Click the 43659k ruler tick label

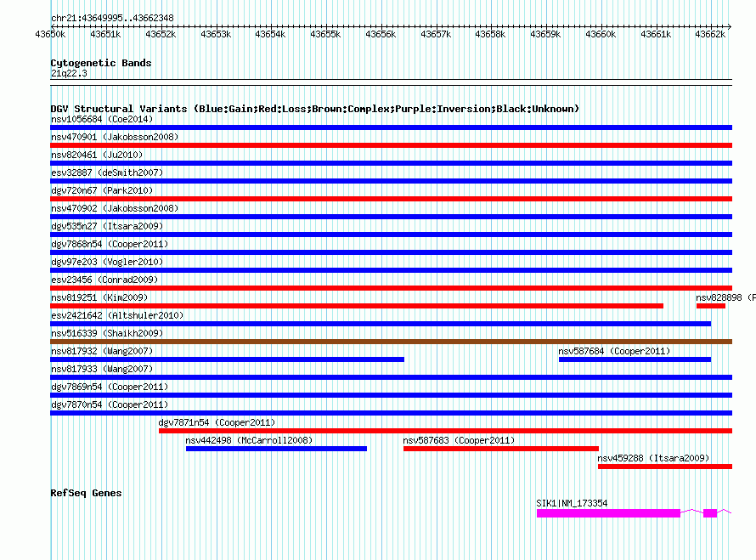point(545,34)
